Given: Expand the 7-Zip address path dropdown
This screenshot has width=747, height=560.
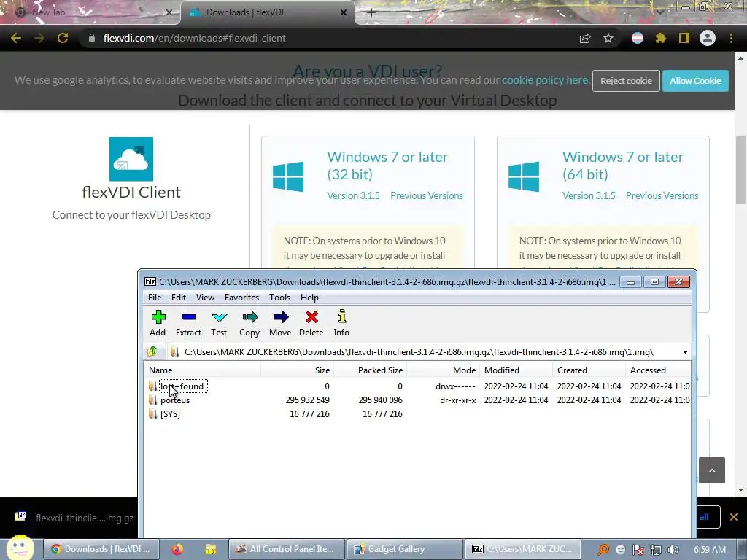Looking at the screenshot, I should click(x=685, y=352).
